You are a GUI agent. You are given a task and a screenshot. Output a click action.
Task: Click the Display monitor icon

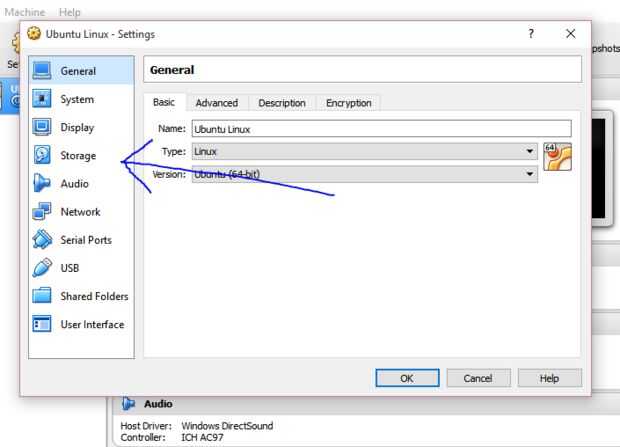42,127
